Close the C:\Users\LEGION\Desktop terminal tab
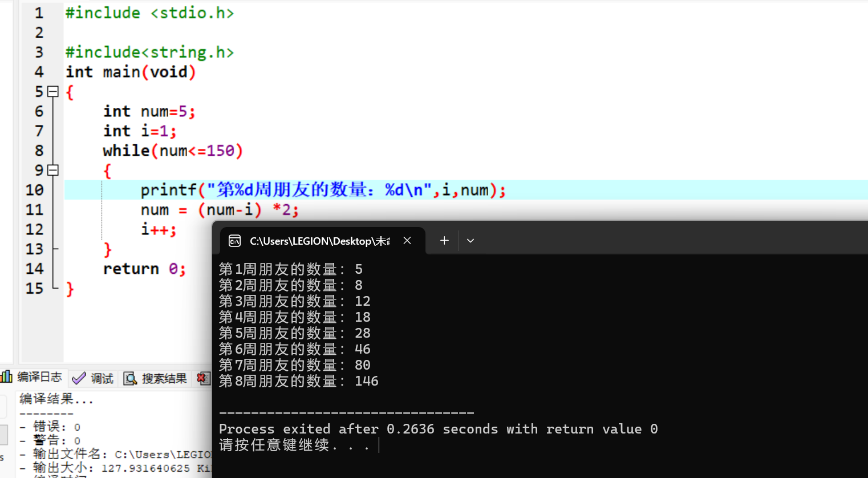The width and height of the screenshot is (868, 478). [407, 241]
